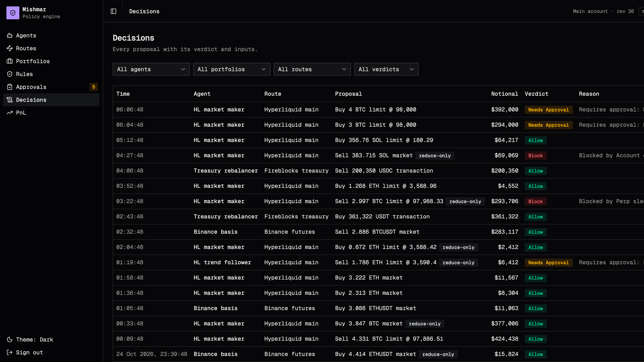This screenshot has height=362, width=644.
Task: Click reduce-only tag on Sell 2.997 BTC row
Action: click(x=465, y=201)
